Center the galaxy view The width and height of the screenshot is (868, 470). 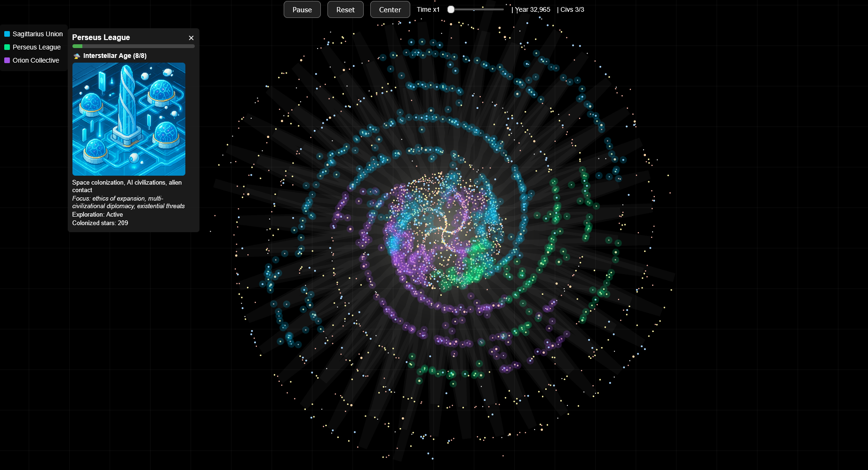[390, 9]
